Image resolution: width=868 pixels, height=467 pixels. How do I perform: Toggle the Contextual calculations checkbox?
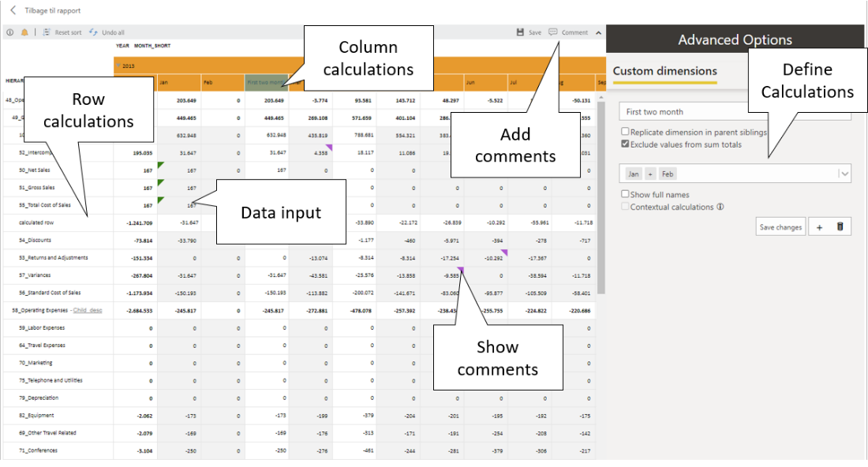click(625, 207)
